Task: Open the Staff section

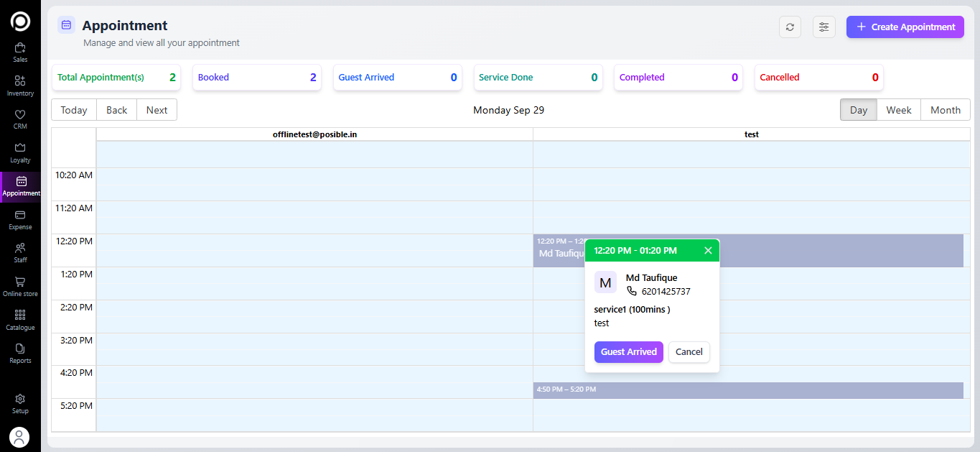Action: tap(20, 252)
